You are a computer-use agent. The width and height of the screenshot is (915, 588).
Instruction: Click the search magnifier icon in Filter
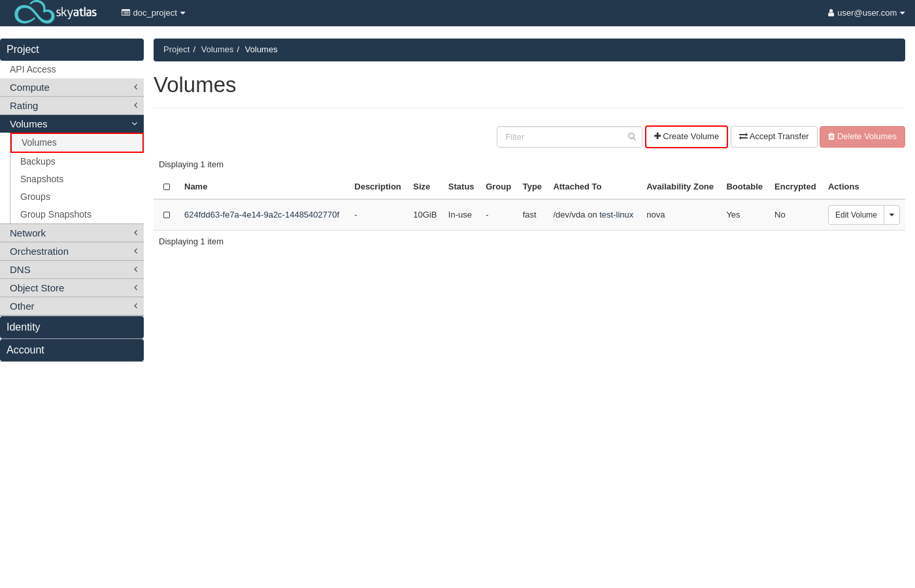631,137
